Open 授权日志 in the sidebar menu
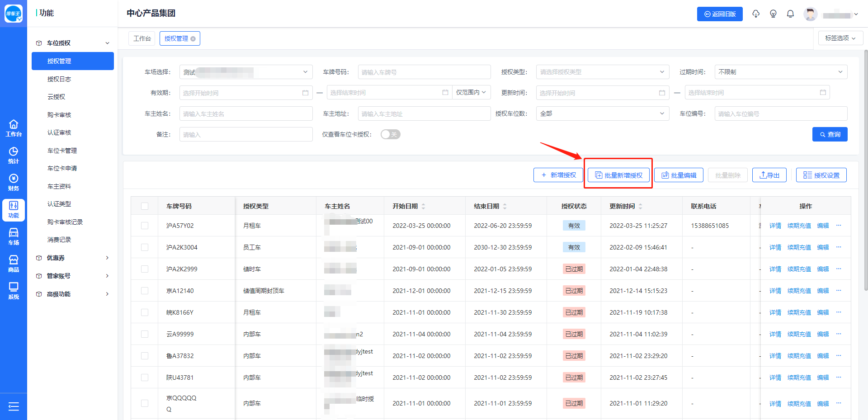Viewport: 868px width, 420px height. 59,79
